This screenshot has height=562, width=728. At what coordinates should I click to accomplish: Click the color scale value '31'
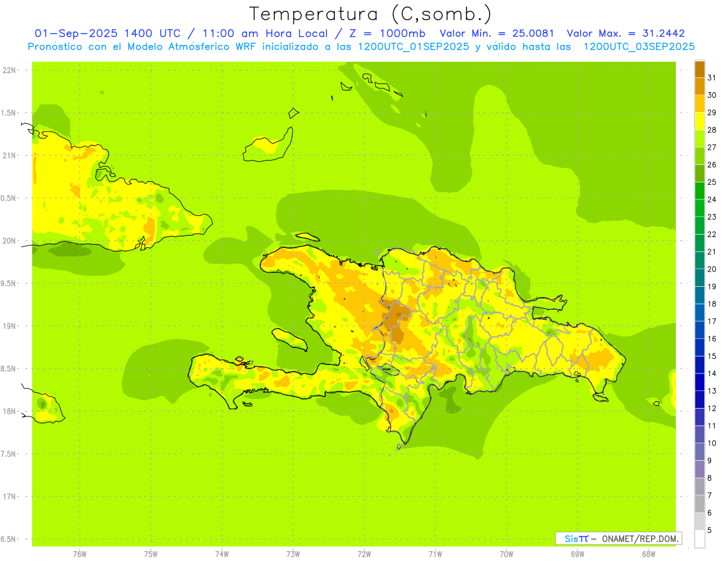click(x=712, y=78)
